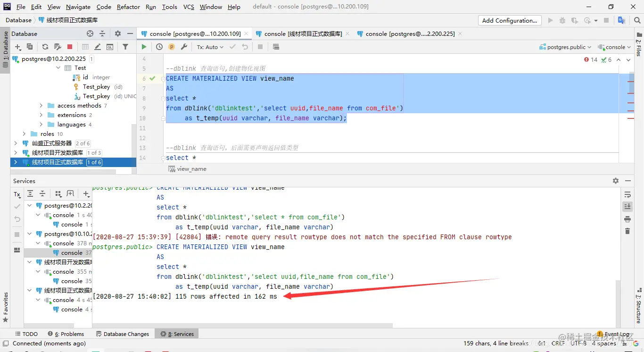Collapse the Test table node

[58, 68]
